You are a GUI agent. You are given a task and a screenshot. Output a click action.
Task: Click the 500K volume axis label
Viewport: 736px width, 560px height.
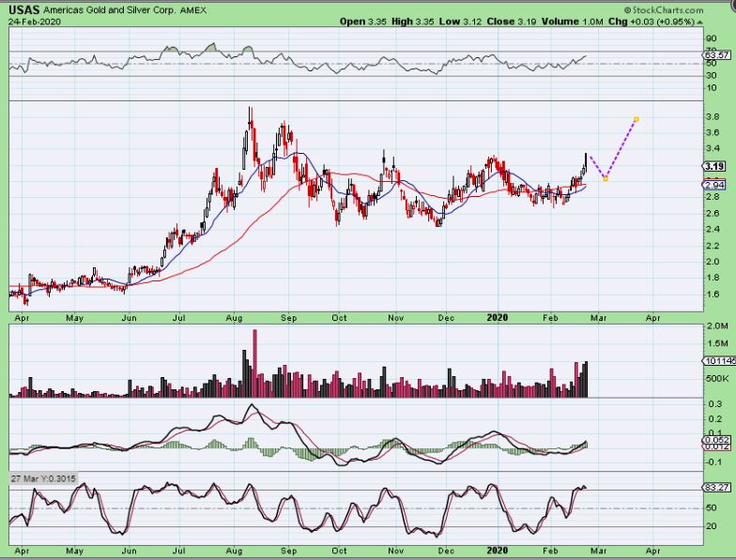tap(718, 379)
